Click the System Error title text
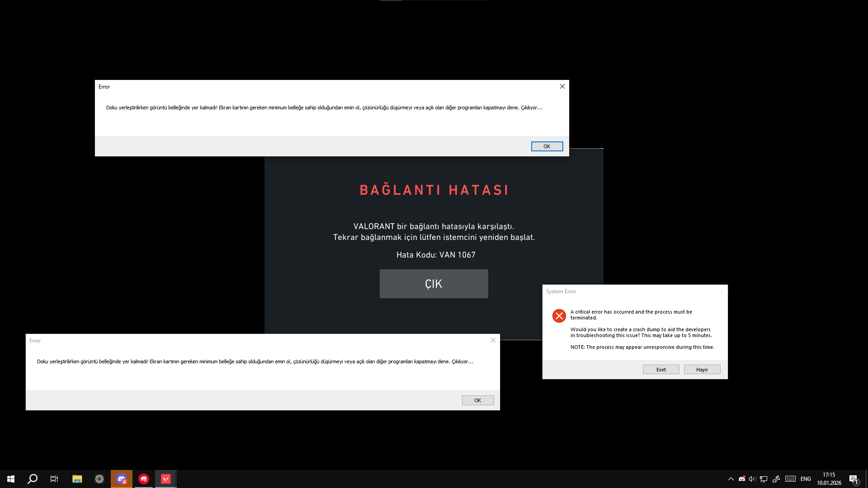 [561, 291]
